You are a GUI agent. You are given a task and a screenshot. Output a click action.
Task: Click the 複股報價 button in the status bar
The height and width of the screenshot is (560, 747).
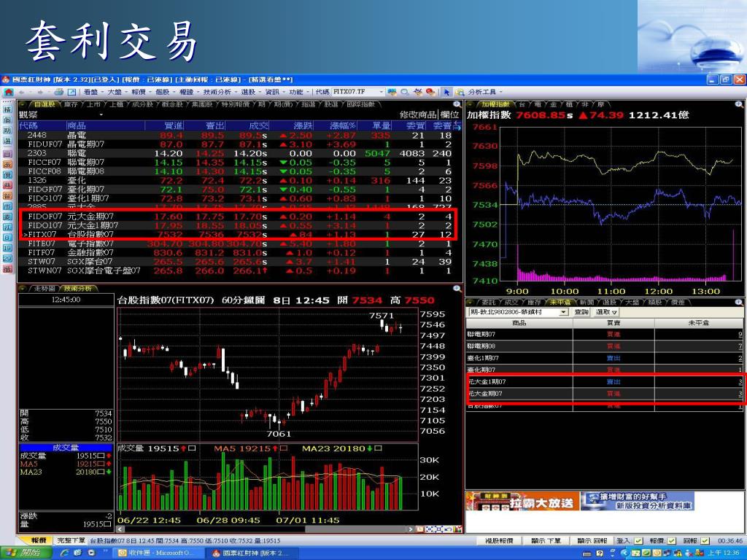coord(499,541)
